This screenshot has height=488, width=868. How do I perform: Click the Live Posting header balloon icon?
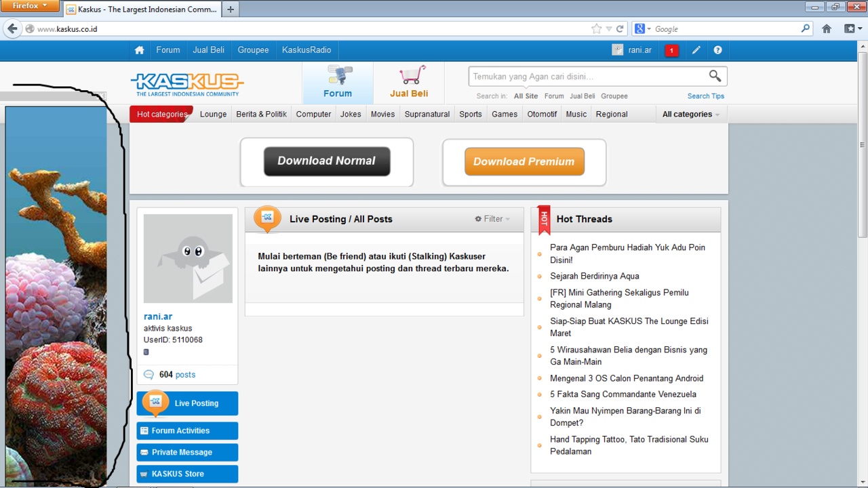[x=267, y=218]
